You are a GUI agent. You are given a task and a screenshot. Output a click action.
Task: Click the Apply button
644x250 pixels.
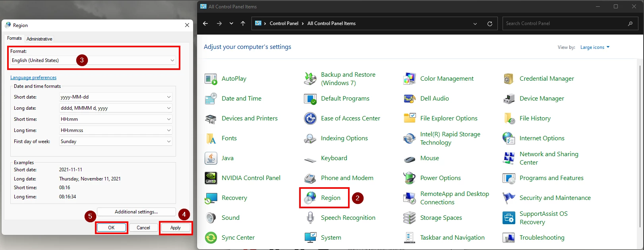click(176, 228)
